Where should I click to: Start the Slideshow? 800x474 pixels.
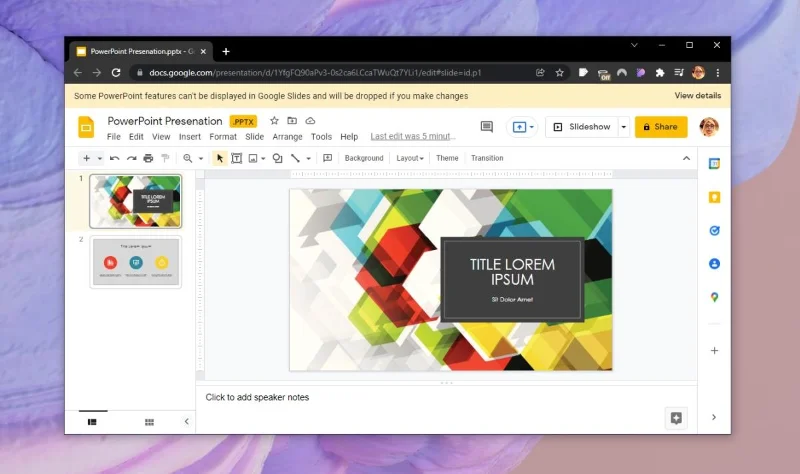coord(582,127)
